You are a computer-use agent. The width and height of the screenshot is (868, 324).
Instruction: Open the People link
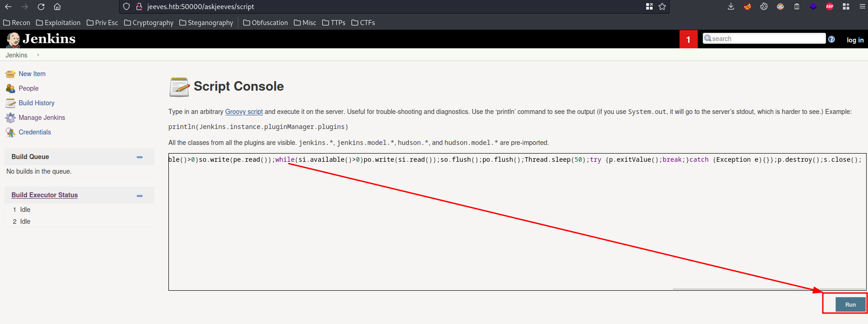pyautogui.click(x=28, y=88)
